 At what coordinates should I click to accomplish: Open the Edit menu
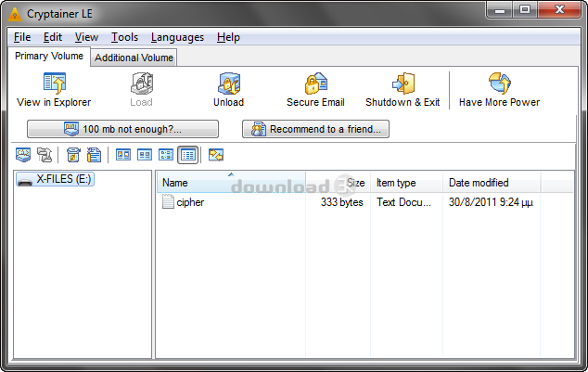tap(53, 37)
